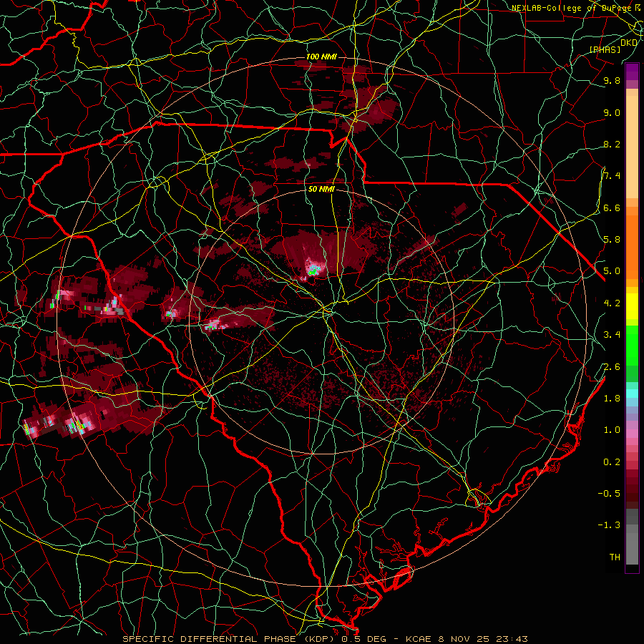Click the -1.3 value on the color scale
Image resolution: width=644 pixels, height=644 pixels.
tap(609, 525)
